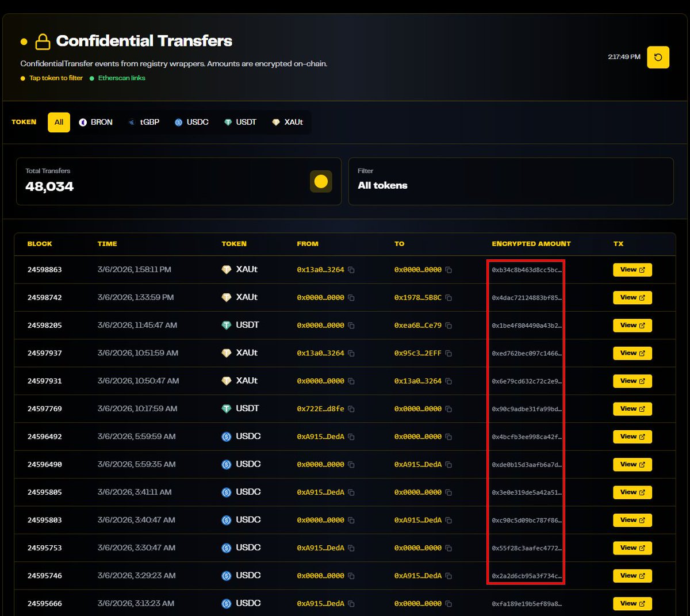The width and height of the screenshot is (690, 616).
Task: Click the All tokens filter value
Action: click(382, 186)
